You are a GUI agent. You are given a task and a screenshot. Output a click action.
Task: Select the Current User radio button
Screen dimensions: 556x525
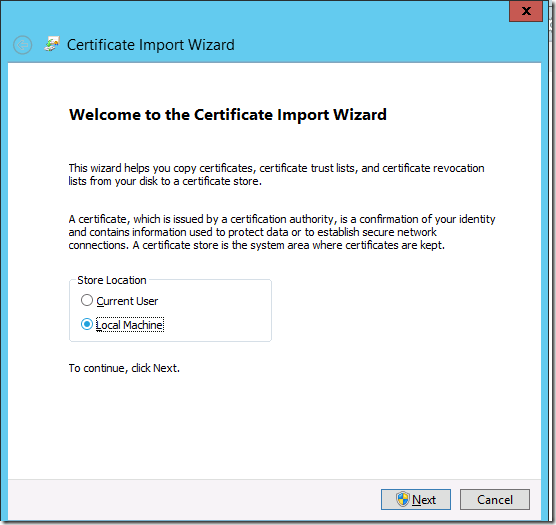pyautogui.click(x=87, y=300)
